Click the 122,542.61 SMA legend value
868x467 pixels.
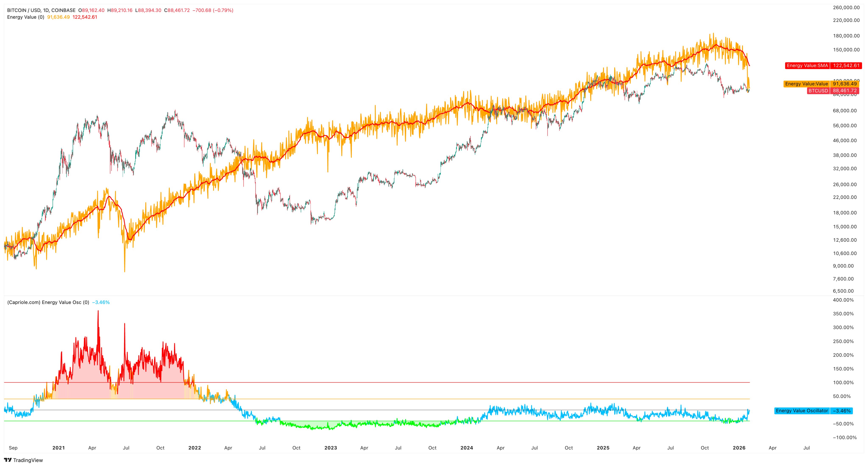tap(85, 17)
